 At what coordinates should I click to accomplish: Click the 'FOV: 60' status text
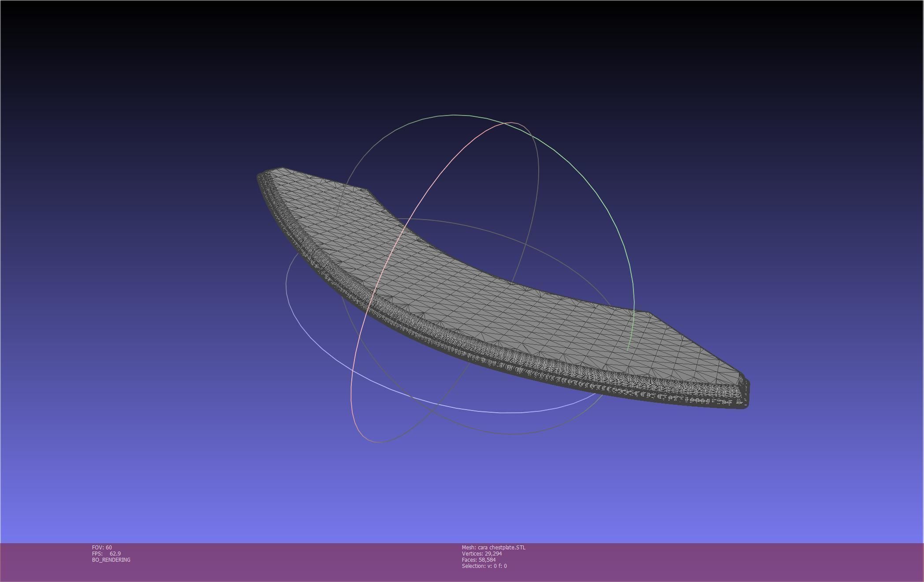click(102, 547)
